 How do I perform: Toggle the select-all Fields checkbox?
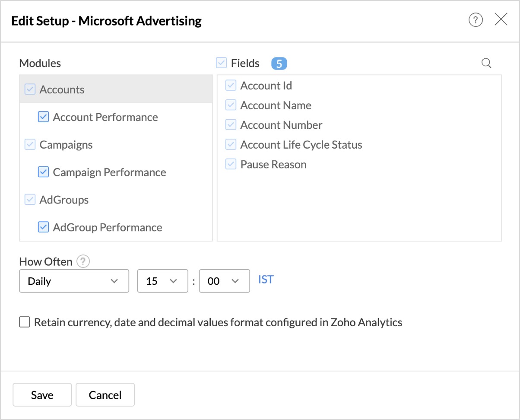(222, 64)
